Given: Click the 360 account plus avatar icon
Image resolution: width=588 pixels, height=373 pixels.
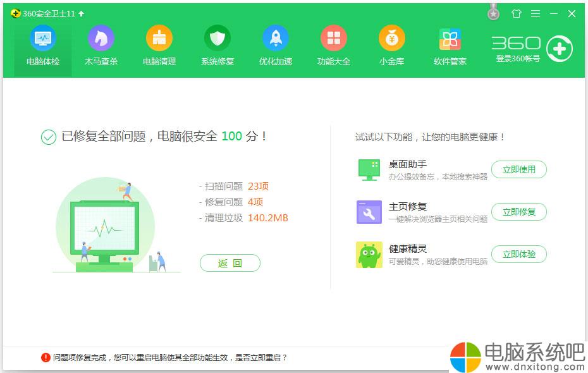Looking at the screenshot, I should pyautogui.click(x=560, y=49).
